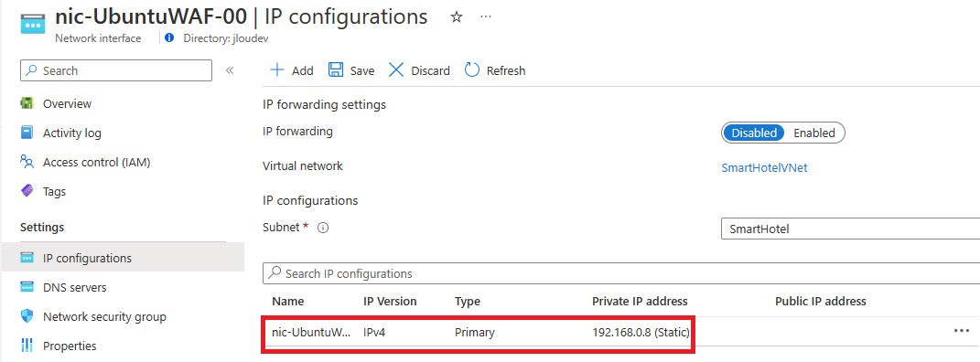This screenshot has height=362, width=980.
Task: Click the favorite star icon beside the title
Action: pos(457,17)
